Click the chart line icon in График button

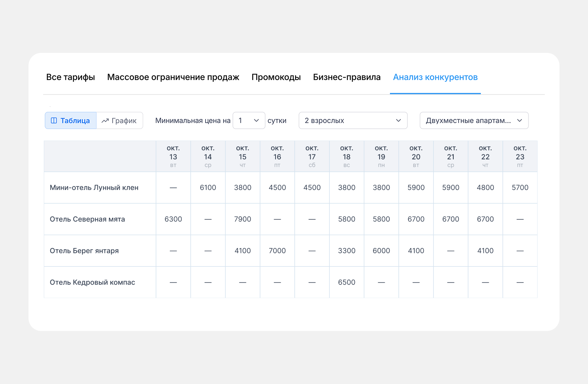(x=105, y=121)
